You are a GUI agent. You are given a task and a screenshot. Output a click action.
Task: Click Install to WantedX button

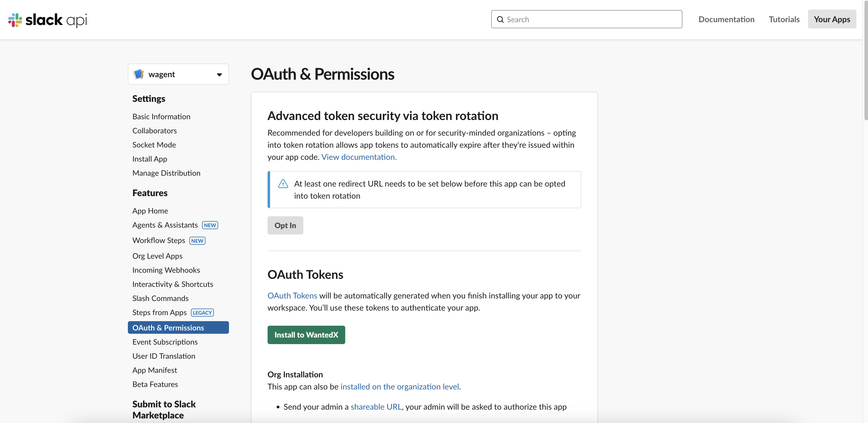coord(306,335)
